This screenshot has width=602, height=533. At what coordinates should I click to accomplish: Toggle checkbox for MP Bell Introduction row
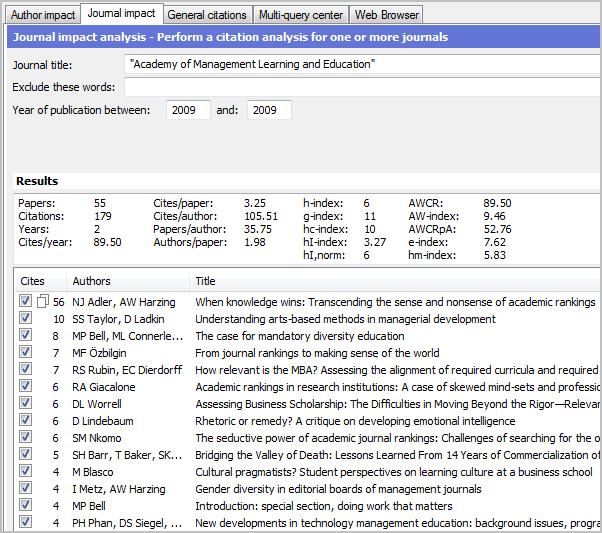[25, 505]
